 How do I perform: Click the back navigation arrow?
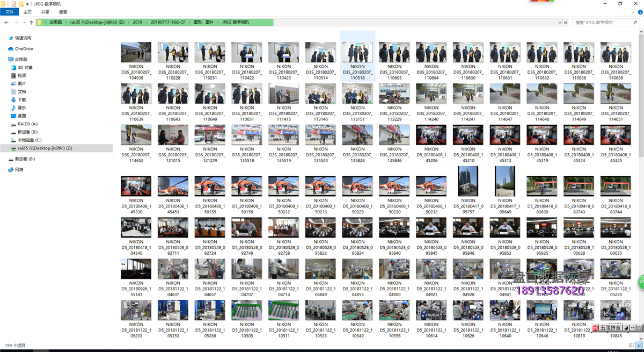(x=6, y=23)
